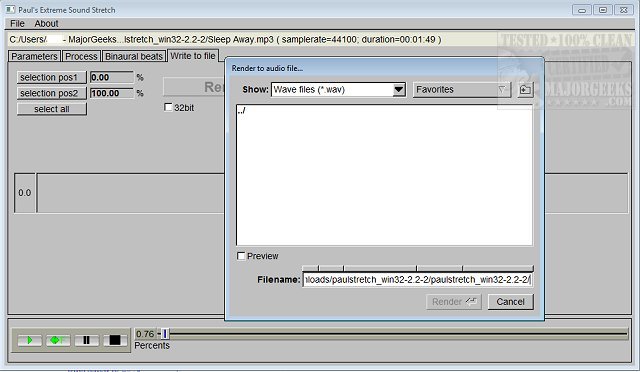Click the green Play button
This screenshot has height=372, width=640.
pyautogui.click(x=29, y=340)
